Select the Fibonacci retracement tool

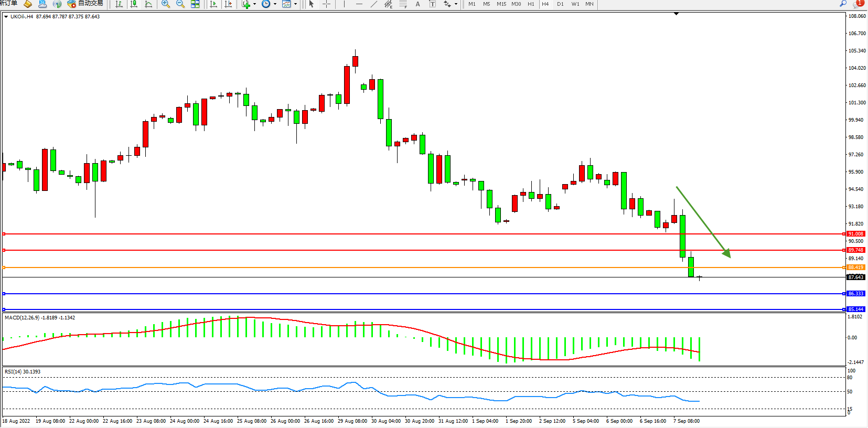point(403,4)
